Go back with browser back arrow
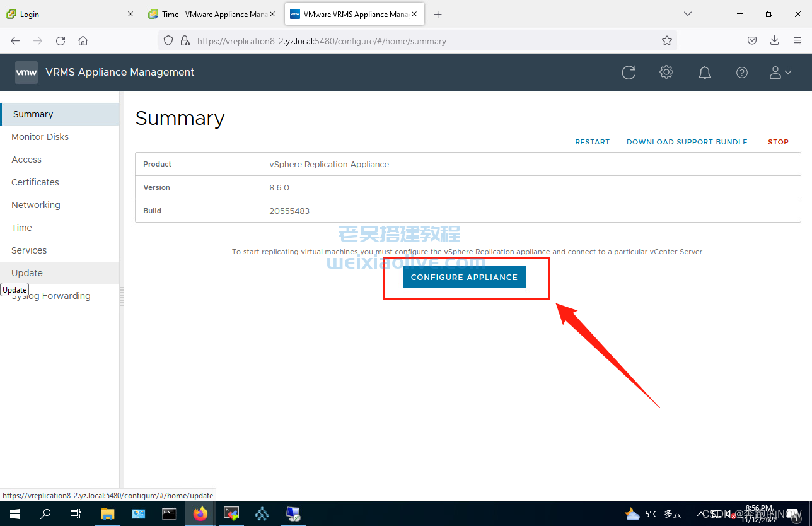Image resolution: width=812 pixels, height=526 pixels. pyautogui.click(x=15, y=41)
